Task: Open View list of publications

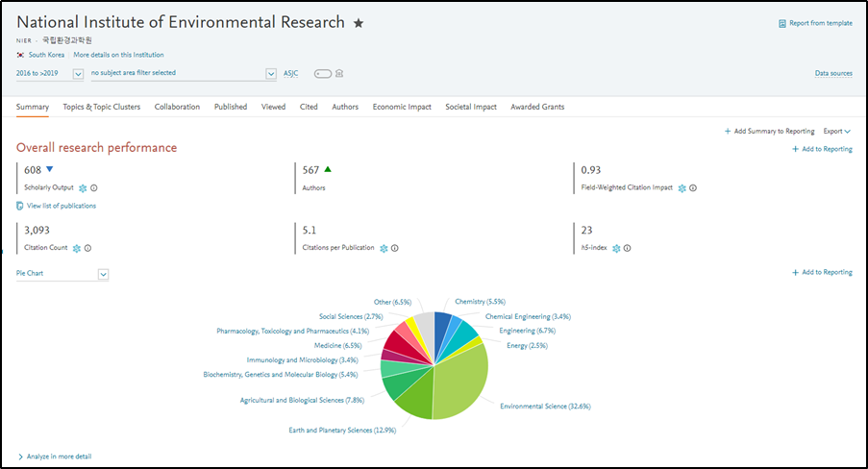Action: click(x=62, y=206)
